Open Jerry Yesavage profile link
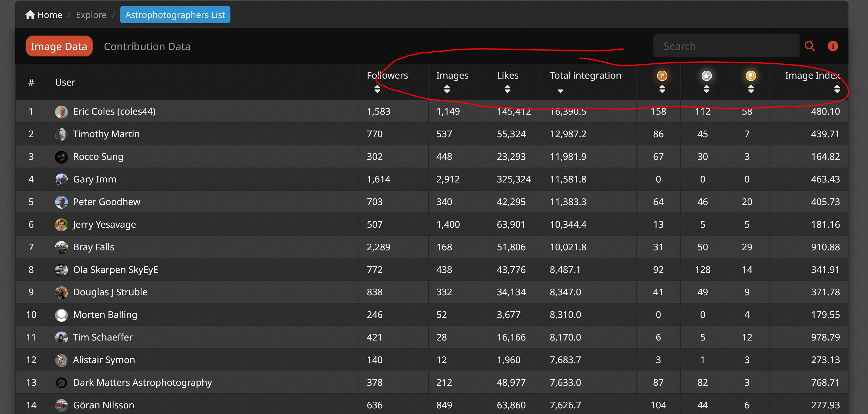Screen dimensions: 868x414 (104, 224)
